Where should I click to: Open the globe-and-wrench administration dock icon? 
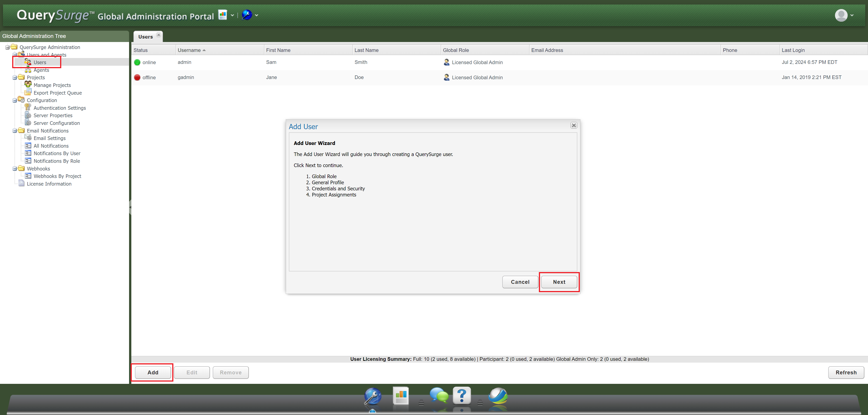pyautogui.click(x=373, y=396)
